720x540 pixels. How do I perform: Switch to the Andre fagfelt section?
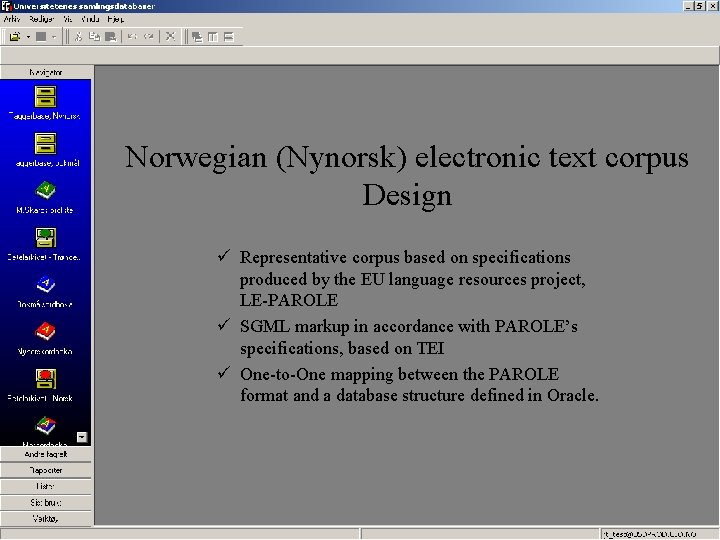46,454
